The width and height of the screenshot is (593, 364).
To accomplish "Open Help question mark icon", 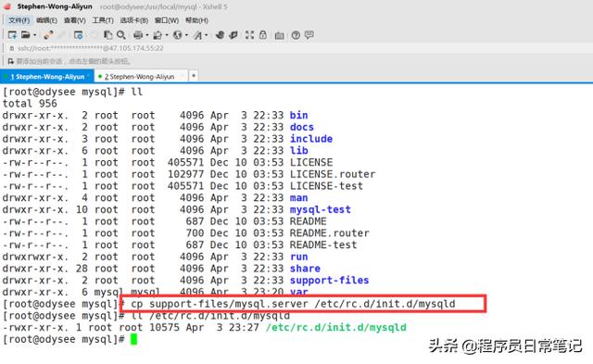I will 296,35.
